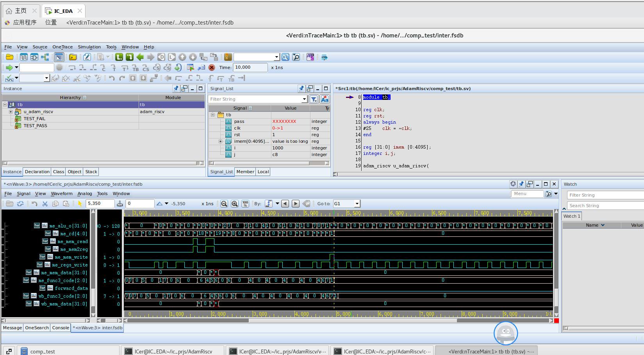
Task: Toggle case-sensitive Aa filter in Signal_List
Action: 325,99
